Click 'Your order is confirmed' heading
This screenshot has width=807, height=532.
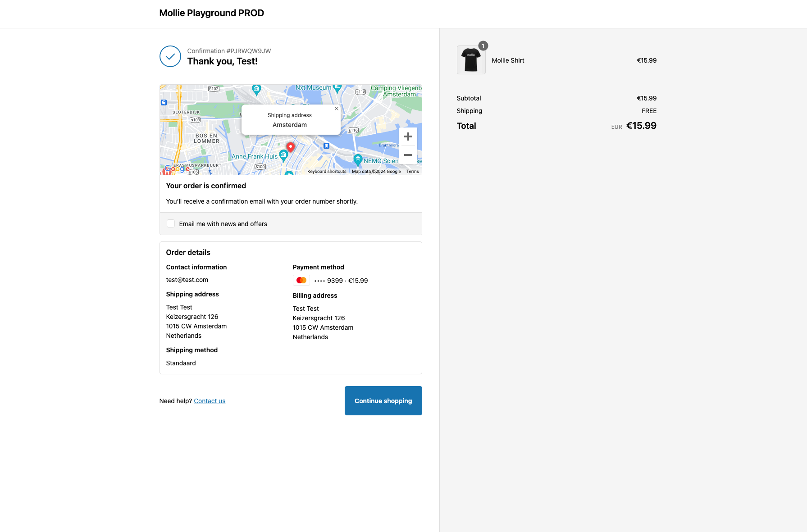click(206, 186)
